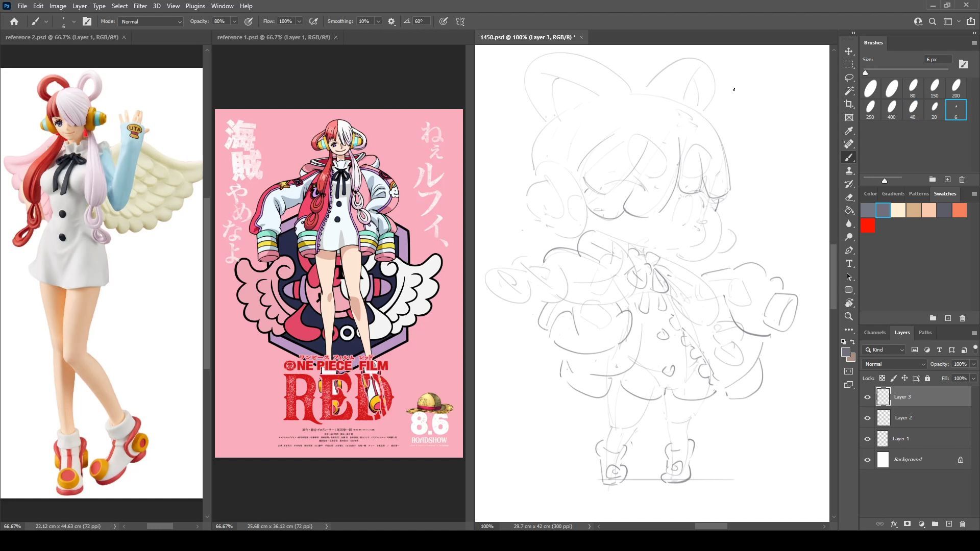Pick the orange-coral color swatch
The height and width of the screenshot is (551, 980).
tap(960, 210)
